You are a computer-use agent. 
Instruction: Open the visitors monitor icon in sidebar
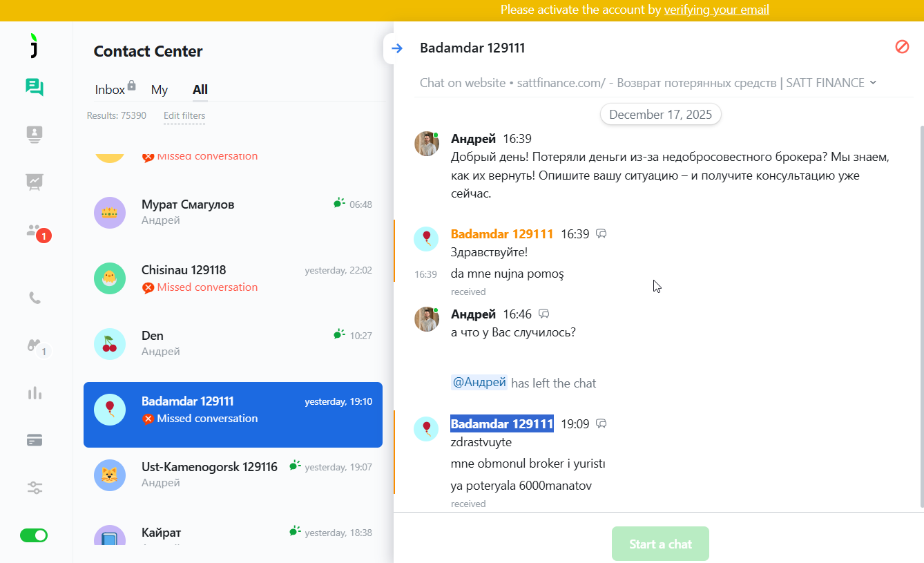[x=35, y=134]
